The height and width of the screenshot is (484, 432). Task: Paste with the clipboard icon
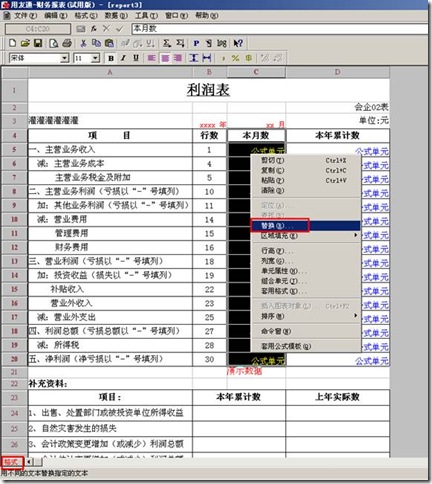109,43
